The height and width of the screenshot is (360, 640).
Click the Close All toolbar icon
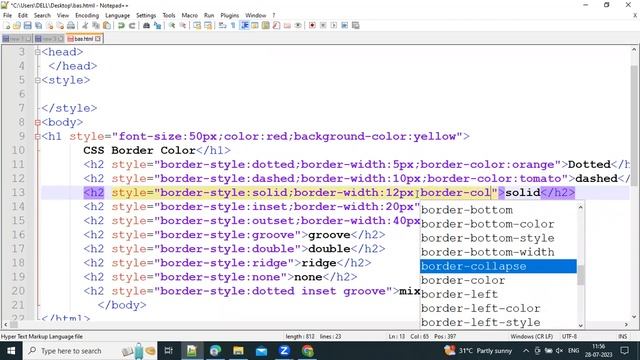click(60, 25)
